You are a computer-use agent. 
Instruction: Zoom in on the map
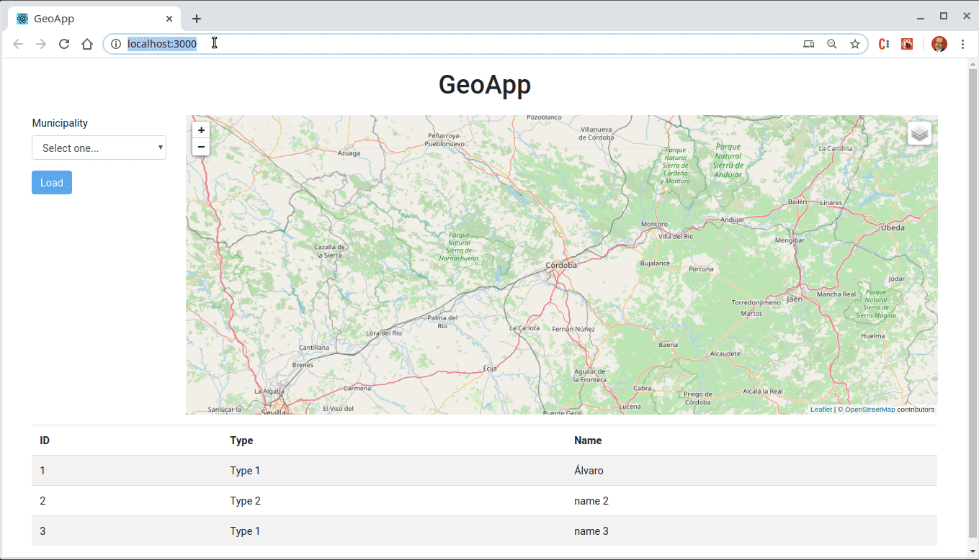tap(201, 130)
